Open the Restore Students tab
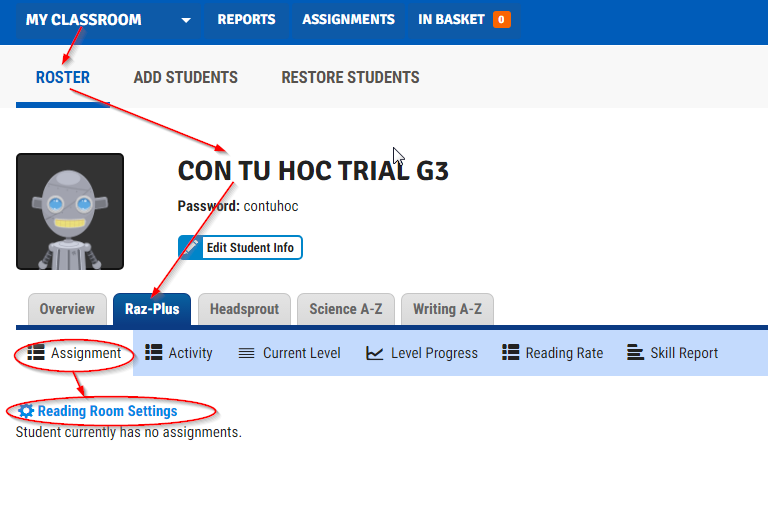The height and width of the screenshot is (519, 768). tap(350, 77)
